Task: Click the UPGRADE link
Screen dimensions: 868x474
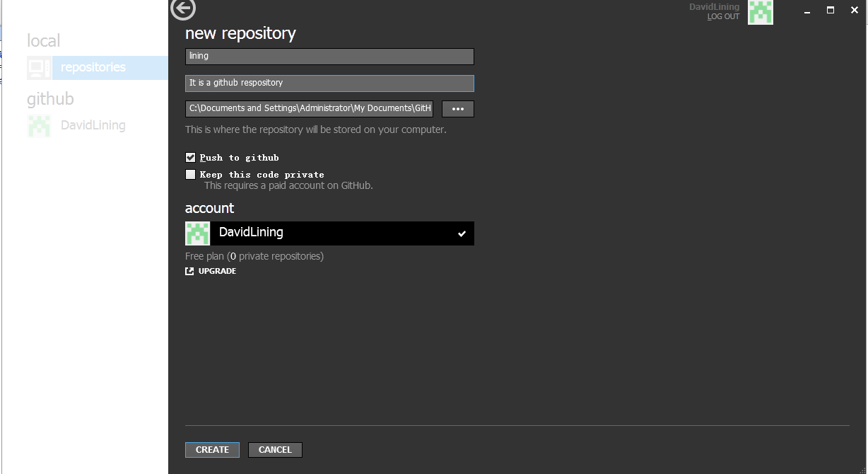Action: click(x=217, y=271)
